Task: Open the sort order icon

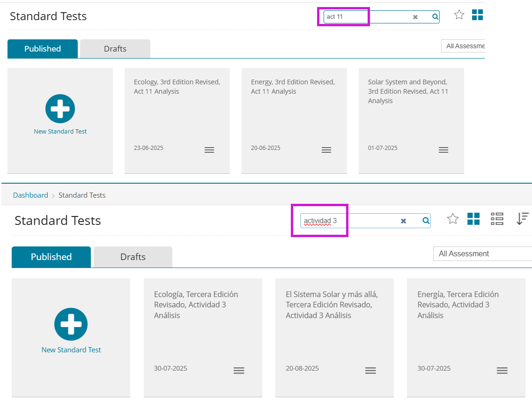Action: pos(522,218)
